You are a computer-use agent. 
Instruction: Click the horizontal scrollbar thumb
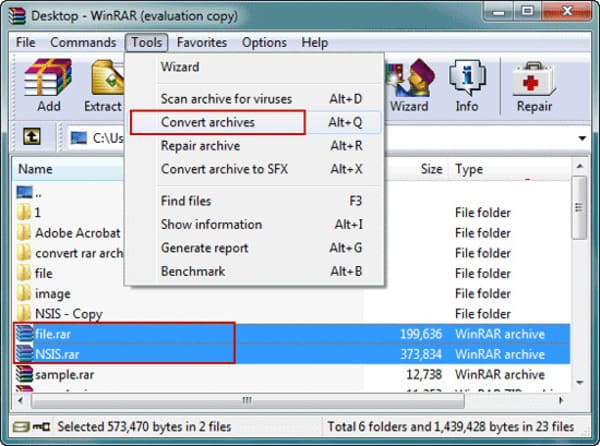[248, 400]
